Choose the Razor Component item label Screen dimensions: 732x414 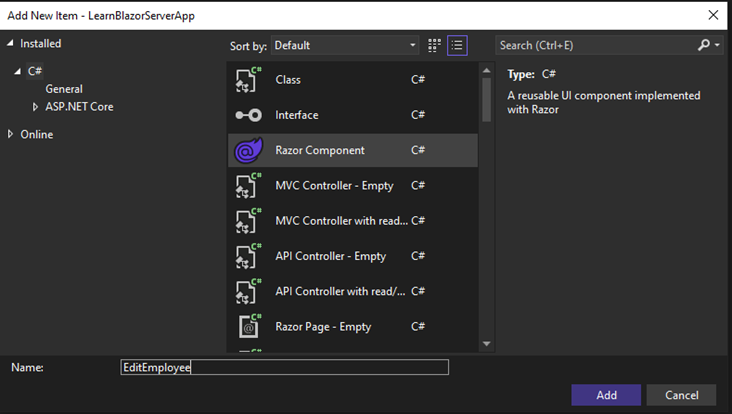click(x=320, y=150)
